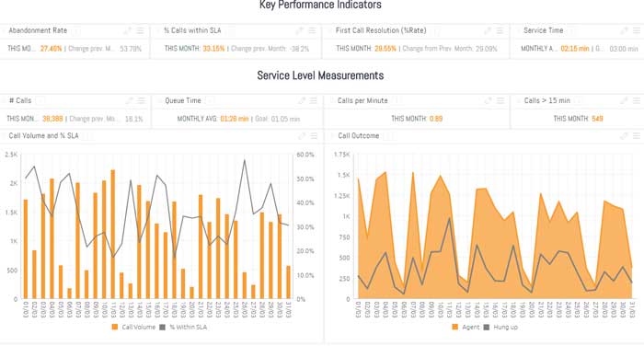Edit the Call Volume and % SLA chart
644x346 pixels.
pyautogui.click(x=302, y=135)
